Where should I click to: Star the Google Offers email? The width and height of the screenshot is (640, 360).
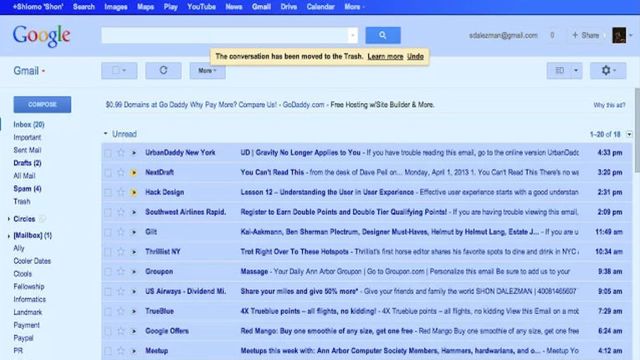click(121, 331)
